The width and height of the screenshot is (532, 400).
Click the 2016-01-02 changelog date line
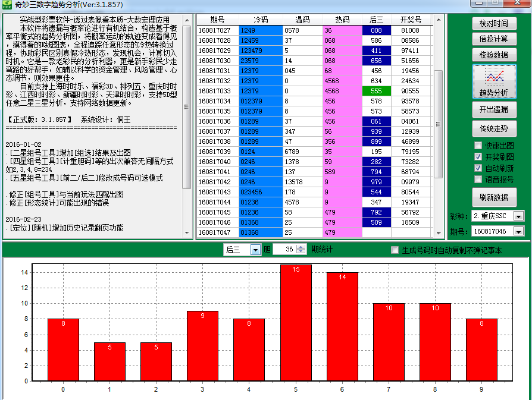point(23,144)
